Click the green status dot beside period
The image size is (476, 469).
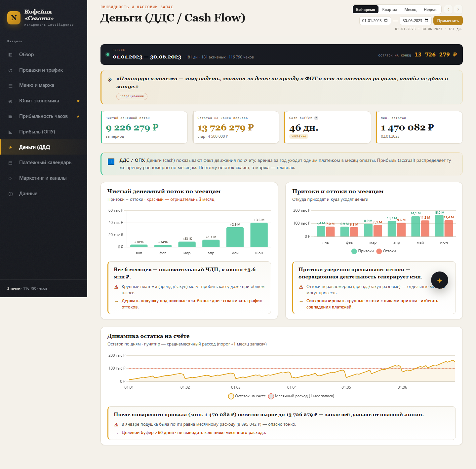click(x=108, y=54)
